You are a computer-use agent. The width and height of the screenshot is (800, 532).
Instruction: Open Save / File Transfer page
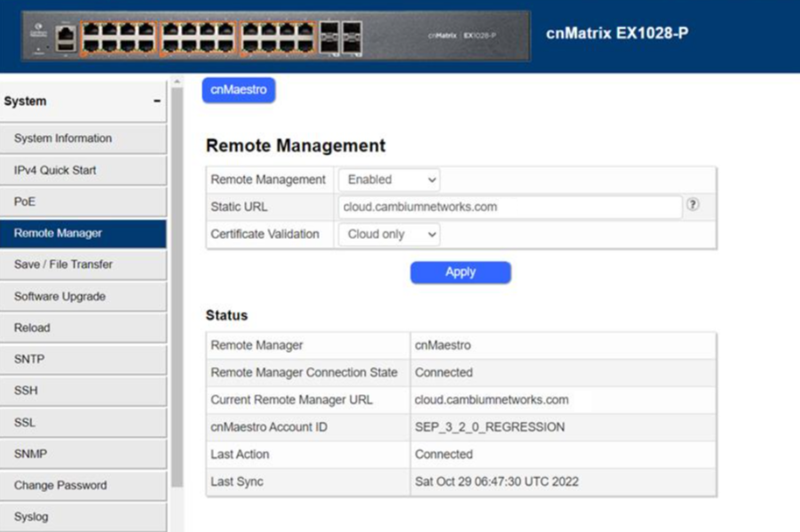pyautogui.click(x=83, y=265)
